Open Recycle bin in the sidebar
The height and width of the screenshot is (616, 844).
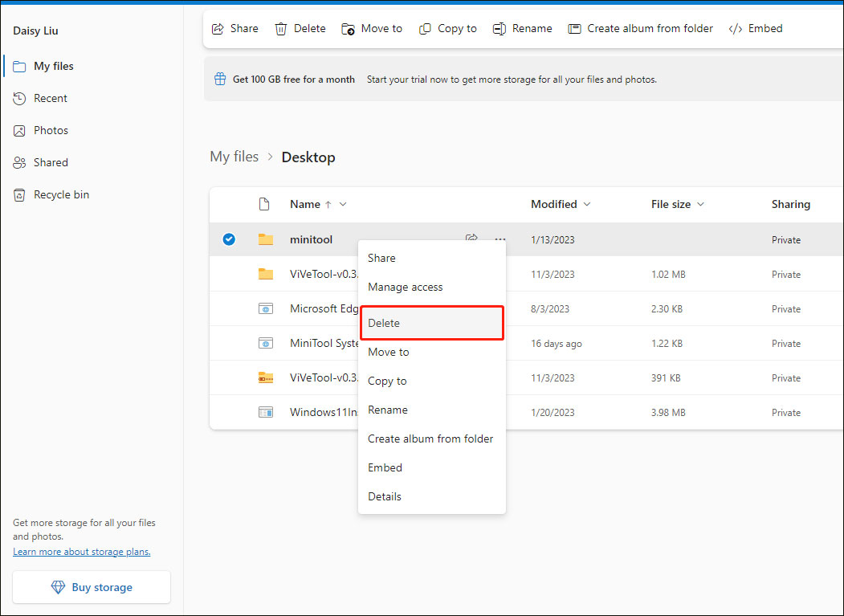click(x=51, y=195)
